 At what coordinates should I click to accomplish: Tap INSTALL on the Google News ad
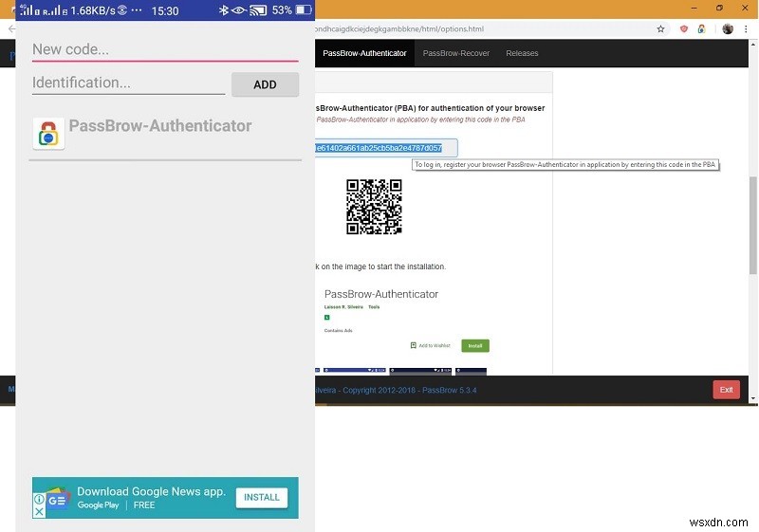[262, 498]
